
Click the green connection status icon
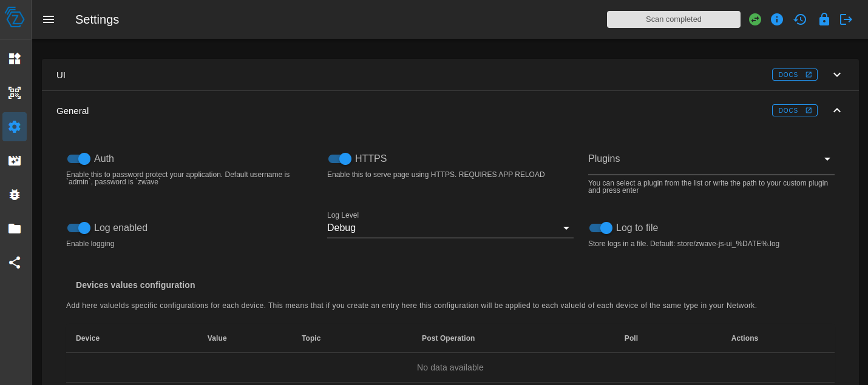point(755,19)
